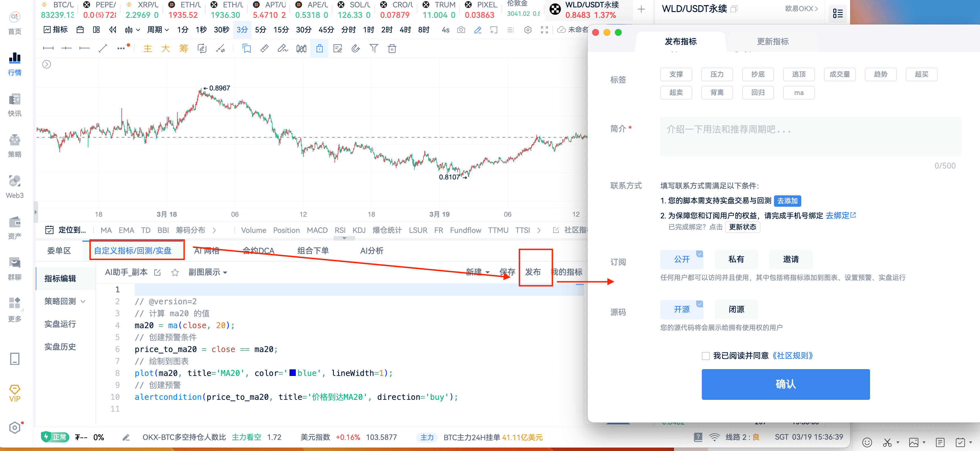Click the add new symbol tab plus icon
Image resolution: width=980 pixels, height=451 pixels.
coord(641,9)
